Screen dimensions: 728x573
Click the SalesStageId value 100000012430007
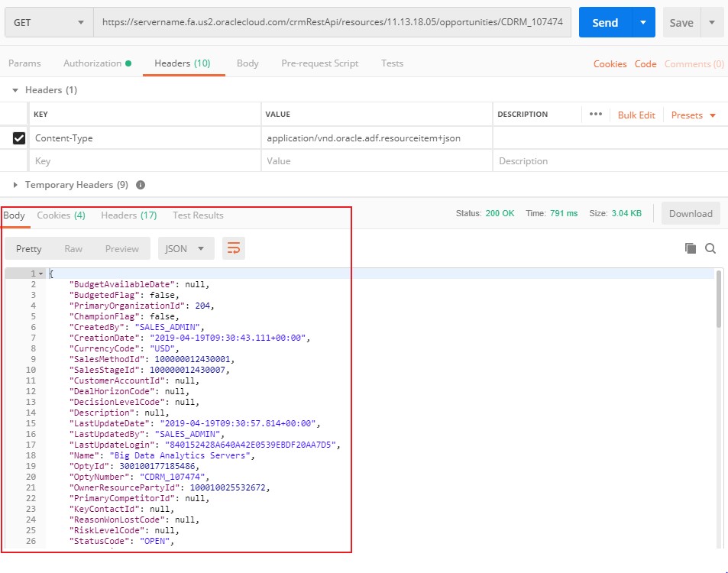pos(187,370)
